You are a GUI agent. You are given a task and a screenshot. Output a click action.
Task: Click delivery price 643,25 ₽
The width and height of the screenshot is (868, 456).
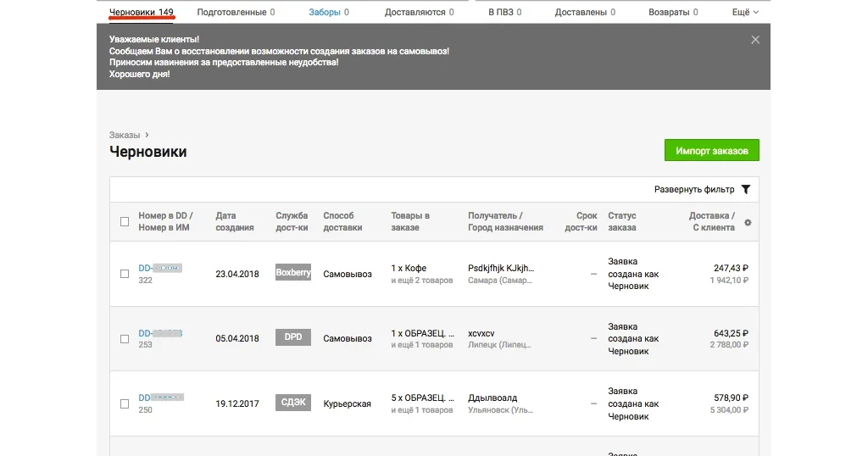pyautogui.click(x=731, y=333)
